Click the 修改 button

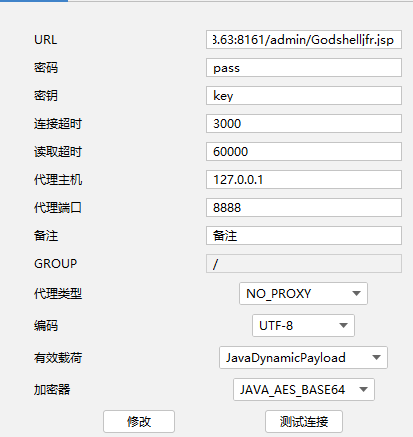[x=139, y=422]
